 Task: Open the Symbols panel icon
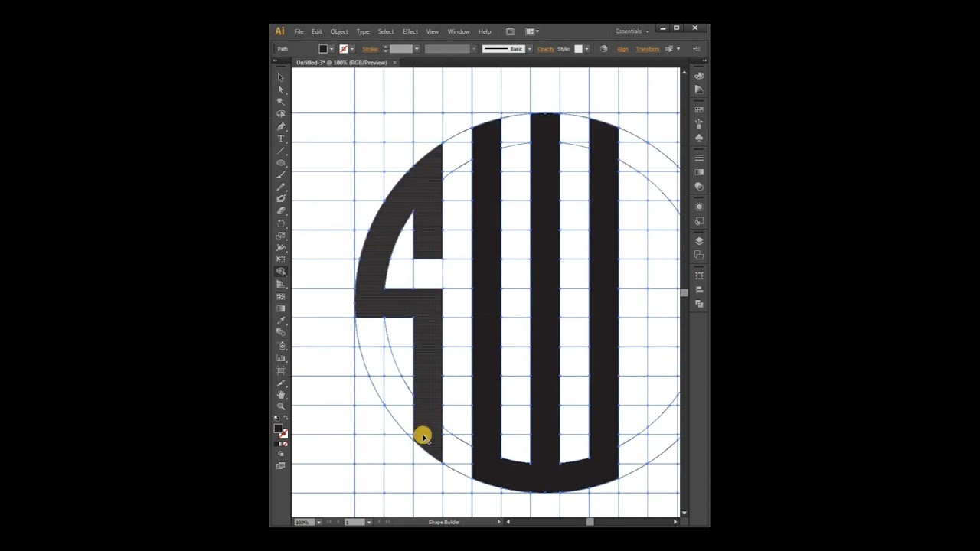coord(698,138)
